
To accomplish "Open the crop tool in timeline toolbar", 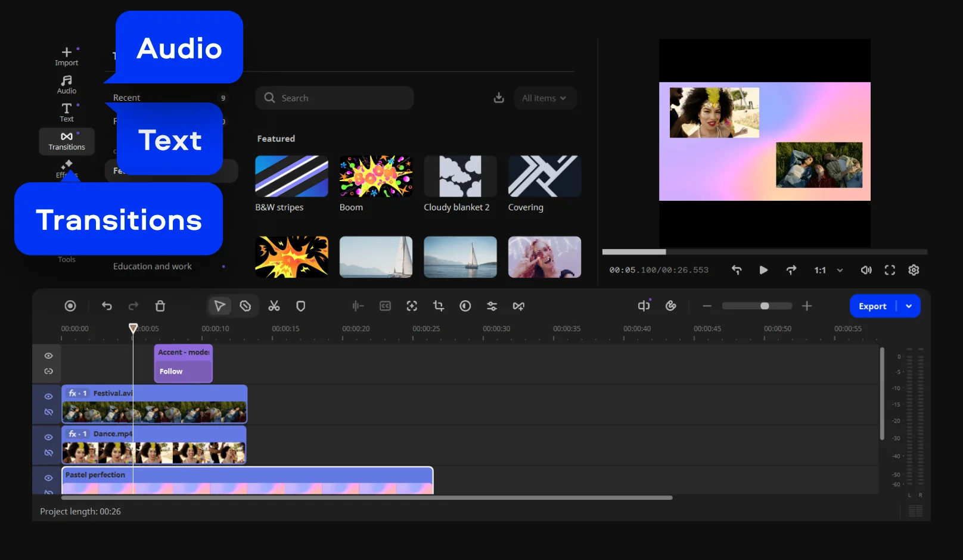I will (439, 306).
